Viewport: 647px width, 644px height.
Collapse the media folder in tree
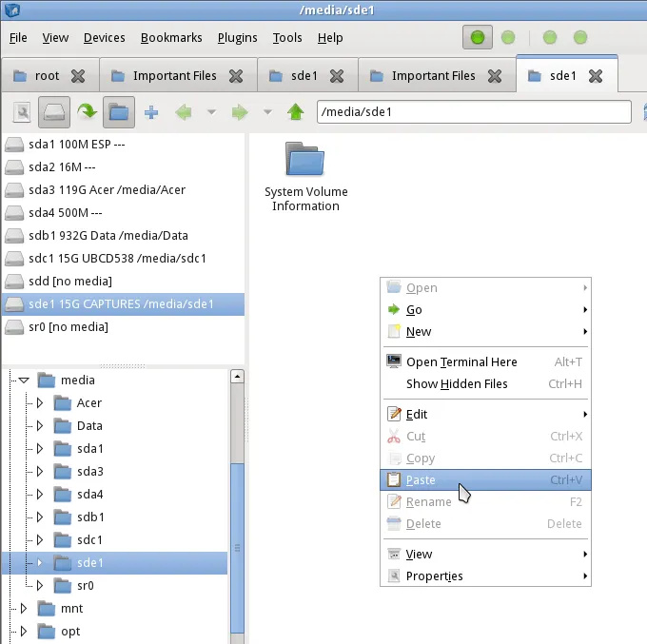click(x=25, y=381)
